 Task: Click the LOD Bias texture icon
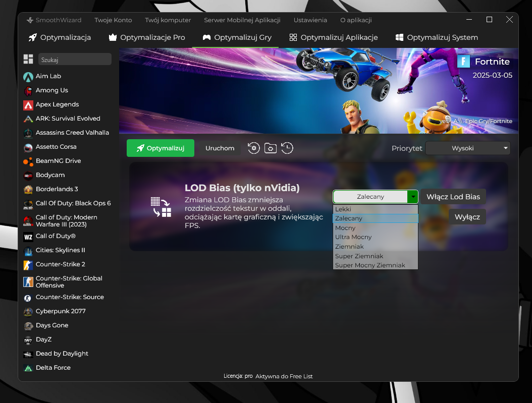point(161,207)
